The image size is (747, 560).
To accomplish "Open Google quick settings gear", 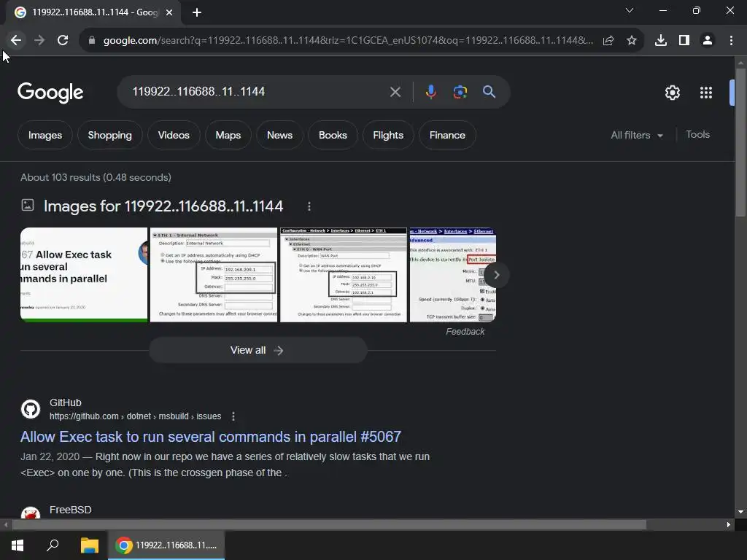I will pyautogui.click(x=672, y=93).
